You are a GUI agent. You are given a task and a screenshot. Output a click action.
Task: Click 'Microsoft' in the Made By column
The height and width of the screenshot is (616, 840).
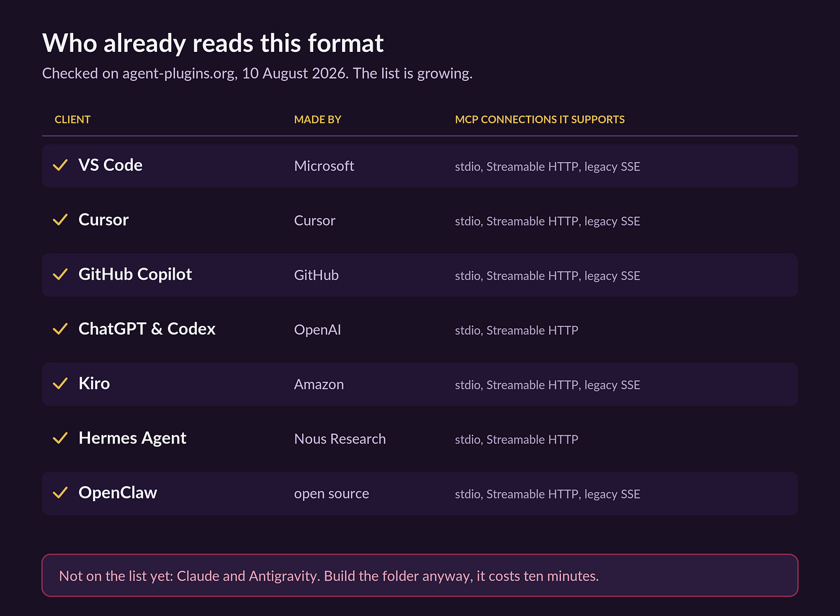tap(324, 166)
